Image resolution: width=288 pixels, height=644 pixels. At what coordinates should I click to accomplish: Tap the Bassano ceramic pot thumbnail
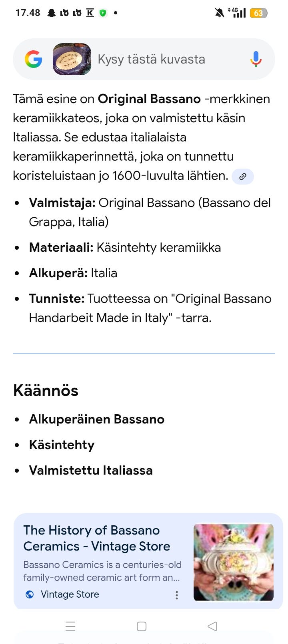click(x=233, y=562)
